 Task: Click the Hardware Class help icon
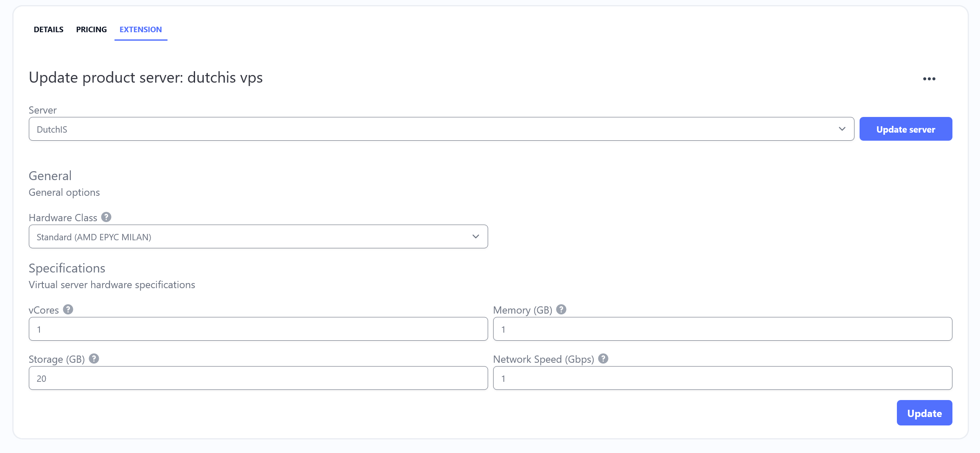(106, 217)
